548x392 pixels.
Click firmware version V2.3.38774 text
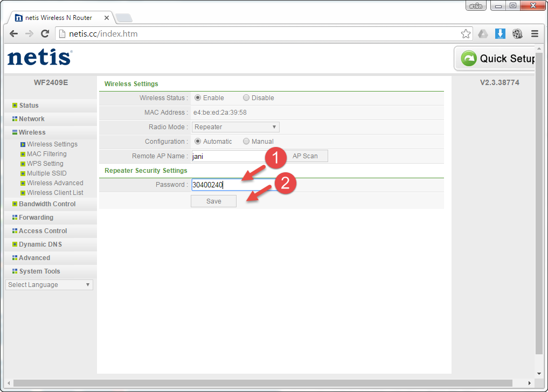click(500, 82)
